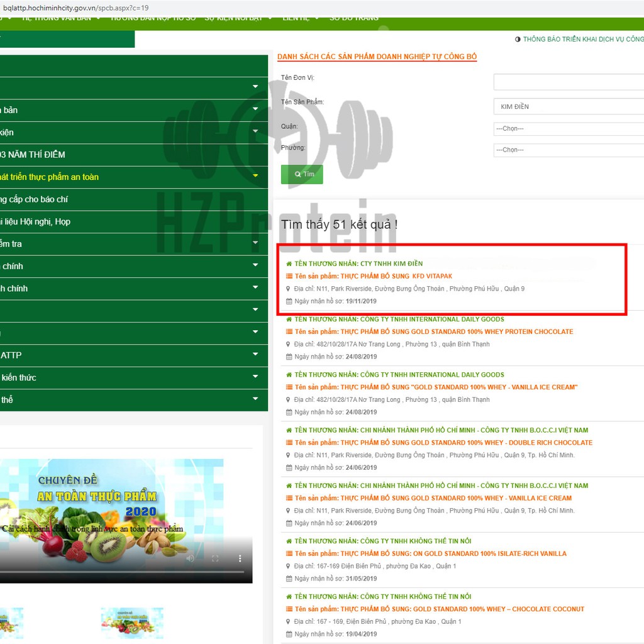Expand the 'kiến thức' sidebar item
This screenshot has height=644, width=644.
click(255, 376)
